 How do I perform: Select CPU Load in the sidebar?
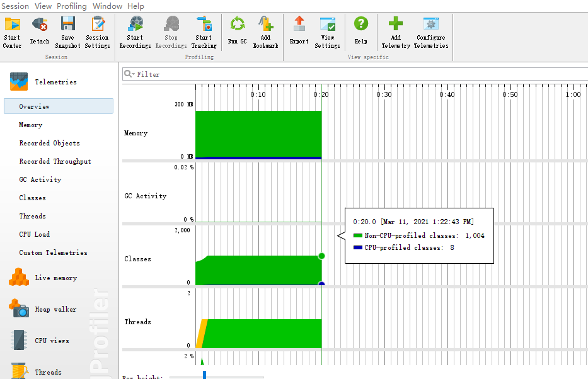[x=35, y=234]
